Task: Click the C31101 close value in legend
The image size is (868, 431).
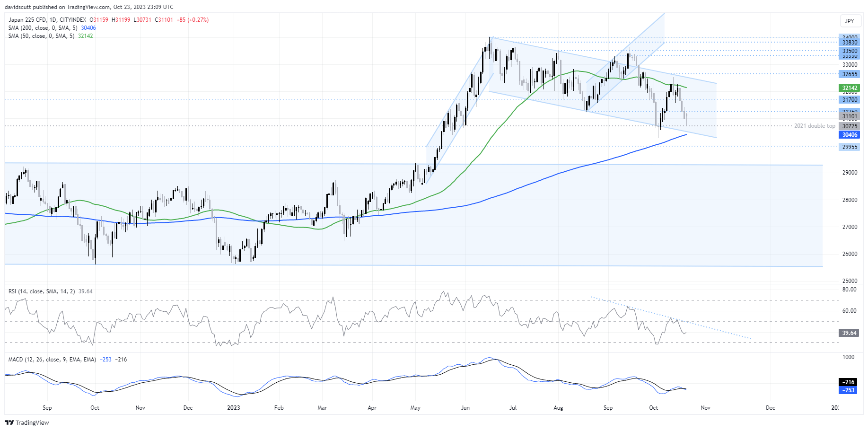Action: [x=164, y=20]
